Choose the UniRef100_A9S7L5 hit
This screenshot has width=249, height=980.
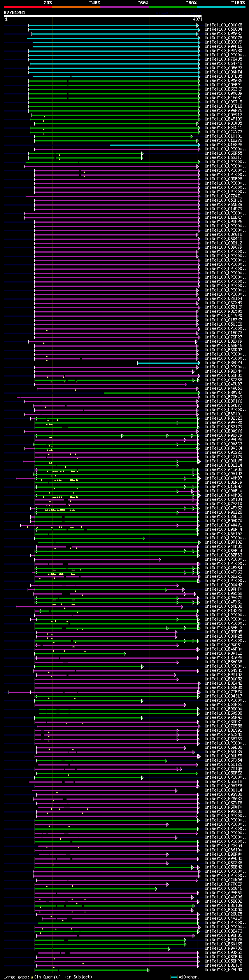click(223, 102)
